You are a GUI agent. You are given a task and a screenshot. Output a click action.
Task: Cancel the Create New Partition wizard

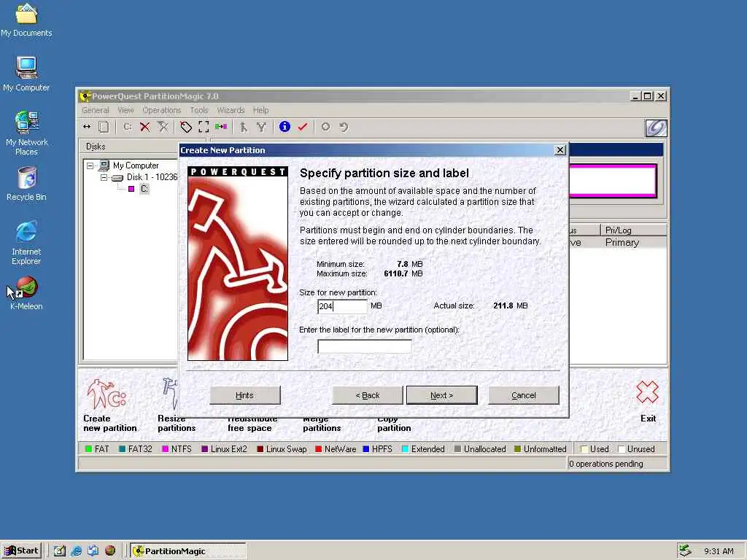[x=524, y=395]
